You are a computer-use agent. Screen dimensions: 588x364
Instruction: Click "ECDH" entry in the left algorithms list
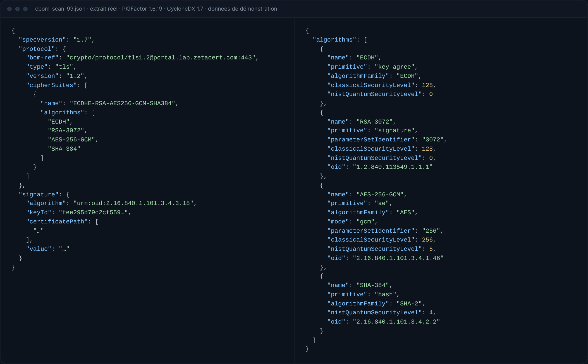(59, 122)
